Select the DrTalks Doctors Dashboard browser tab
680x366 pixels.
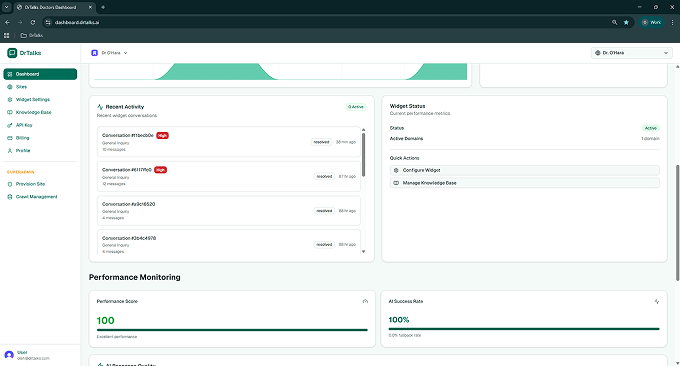(x=54, y=7)
